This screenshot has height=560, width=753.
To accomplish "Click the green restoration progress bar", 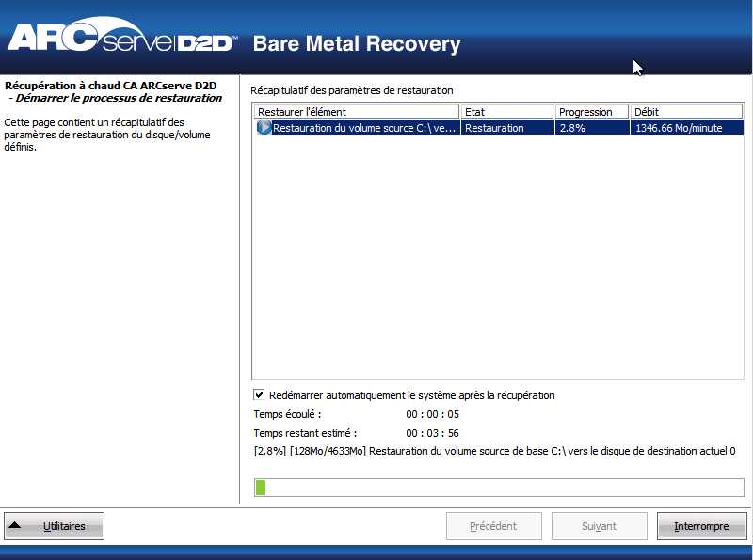I will click(x=499, y=488).
